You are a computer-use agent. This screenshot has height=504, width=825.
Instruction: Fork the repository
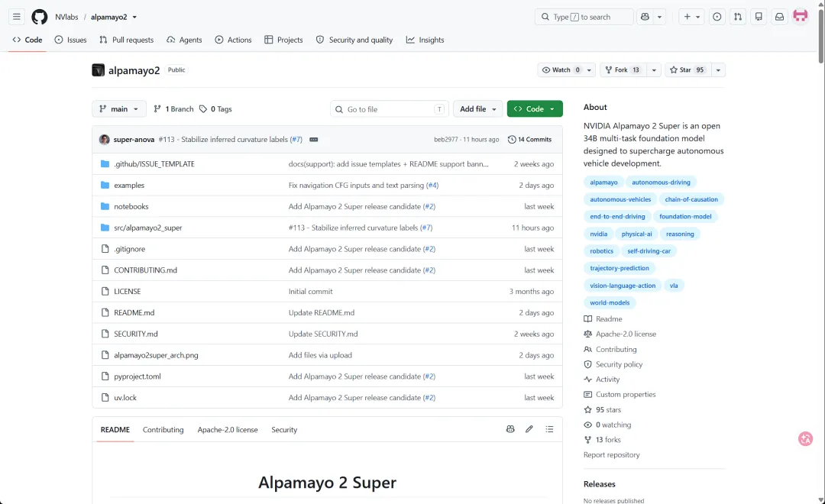pyautogui.click(x=623, y=70)
